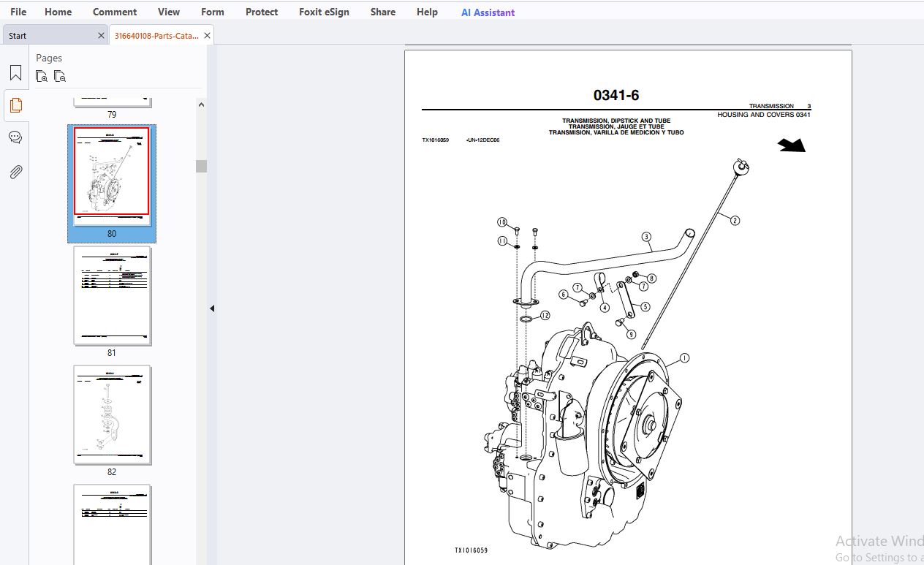Close the 316640108-Parts-Cata tab
Screen dimensions: 924x565
[207, 35]
